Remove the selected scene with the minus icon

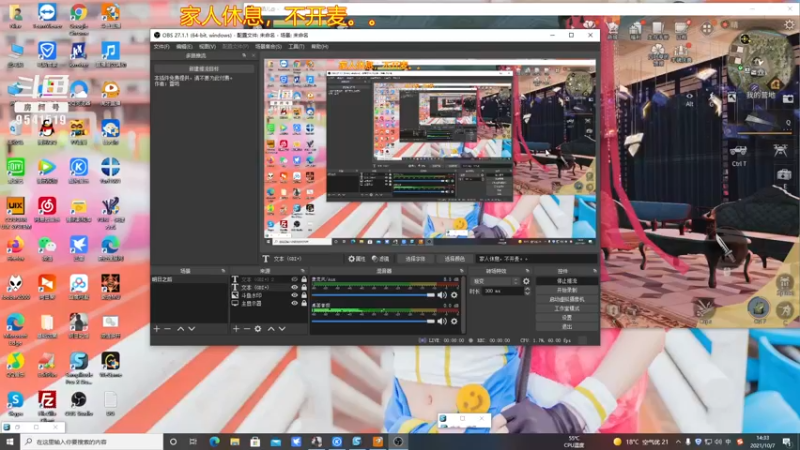coord(167,329)
